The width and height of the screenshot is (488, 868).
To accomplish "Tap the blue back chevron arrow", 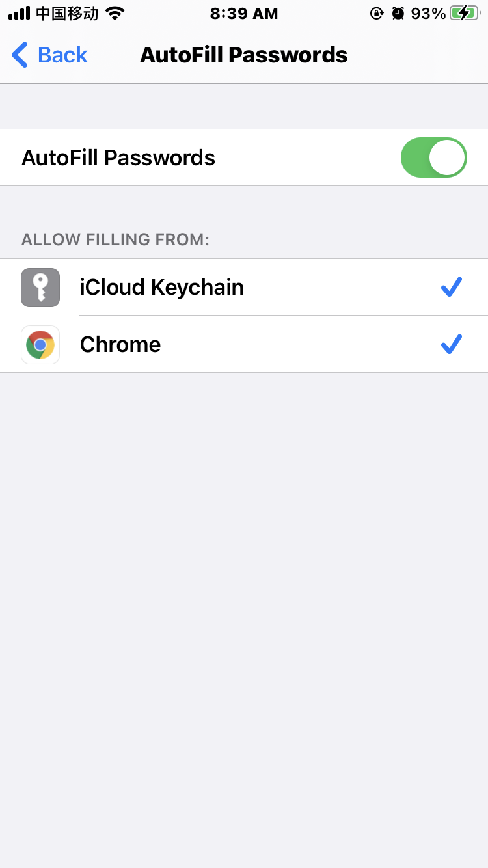I will pos(20,55).
